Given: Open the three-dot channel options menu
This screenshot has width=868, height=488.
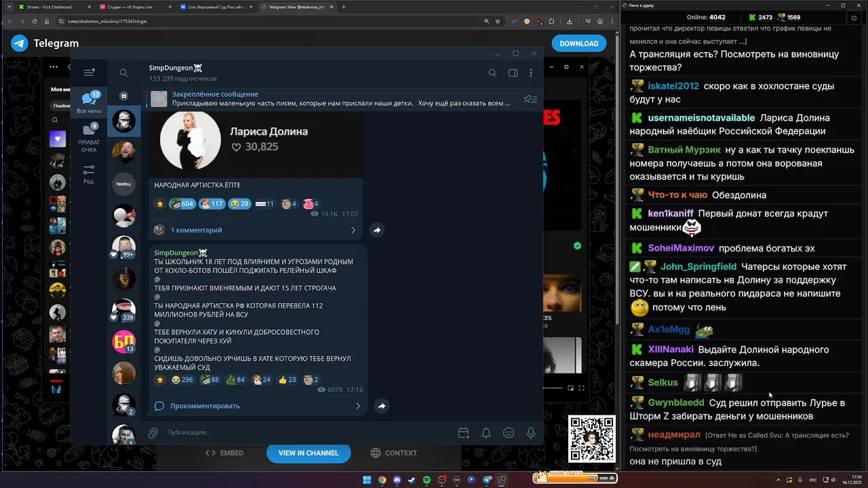Looking at the screenshot, I should (x=531, y=73).
